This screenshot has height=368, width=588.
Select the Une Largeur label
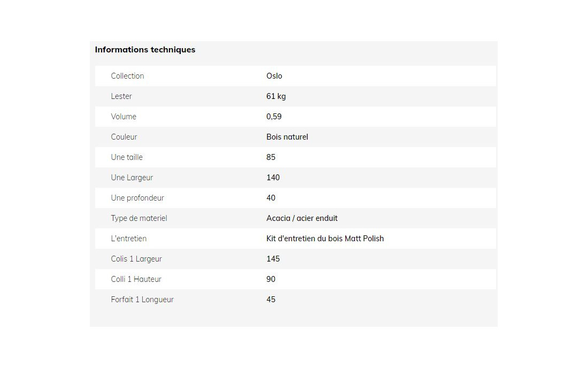click(x=132, y=178)
